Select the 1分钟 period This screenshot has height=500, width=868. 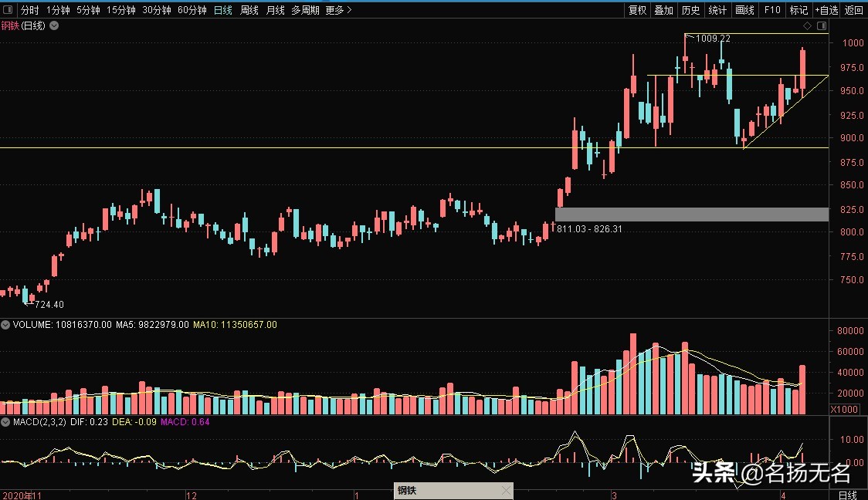point(58,10)
